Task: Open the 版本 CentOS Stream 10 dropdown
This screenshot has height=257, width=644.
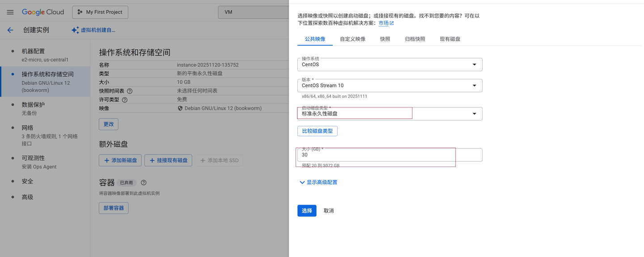Action: pyautogui.click(x=390, y=86)
